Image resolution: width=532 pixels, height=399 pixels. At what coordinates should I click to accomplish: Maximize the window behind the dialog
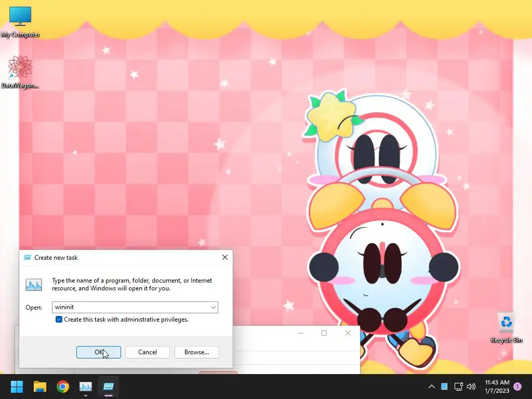point(324,333)
